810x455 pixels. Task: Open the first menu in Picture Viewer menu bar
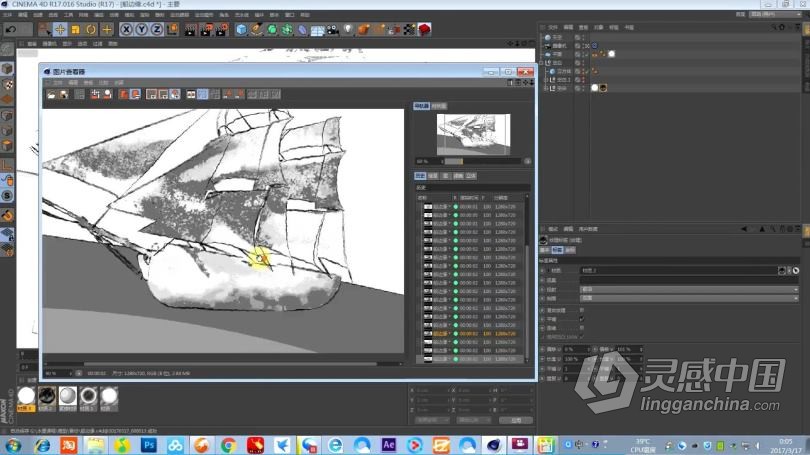tap(58, 83)
